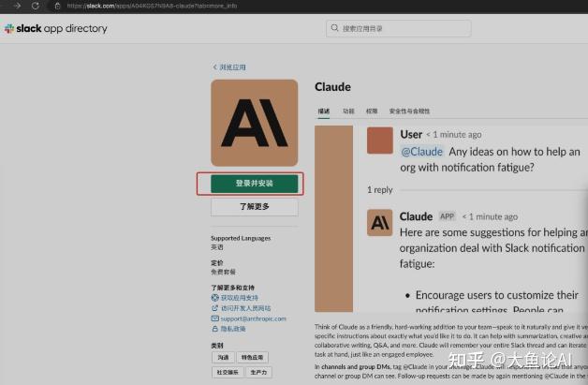Open the 访问开发人员网站 link
This screenshot has height=385, width=588.
[245, 308]
